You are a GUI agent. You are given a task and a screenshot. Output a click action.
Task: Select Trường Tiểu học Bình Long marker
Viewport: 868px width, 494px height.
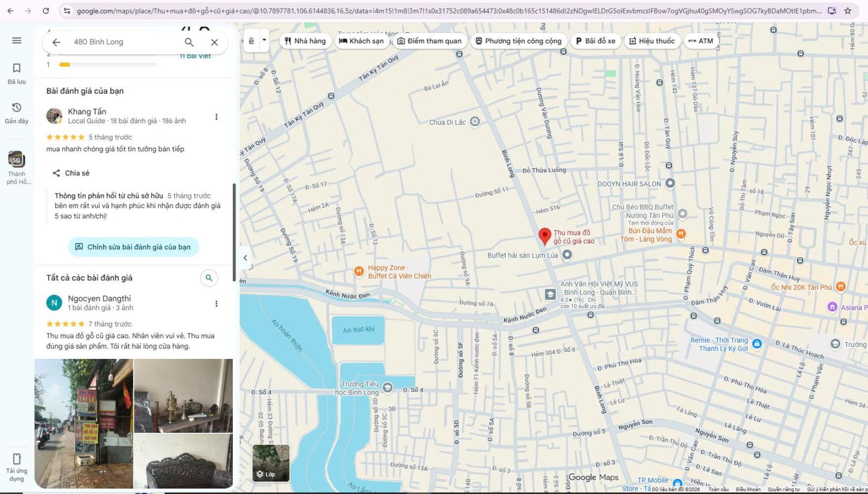387,387
